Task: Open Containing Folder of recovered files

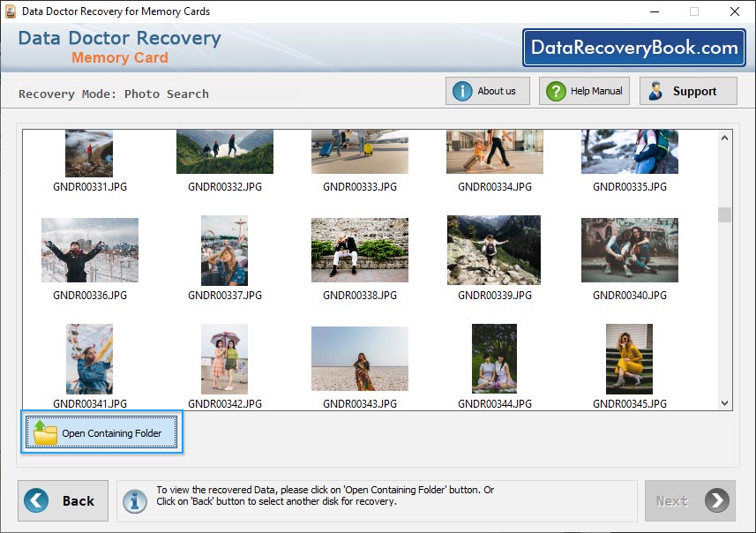Action: click(x=100, y=432)
